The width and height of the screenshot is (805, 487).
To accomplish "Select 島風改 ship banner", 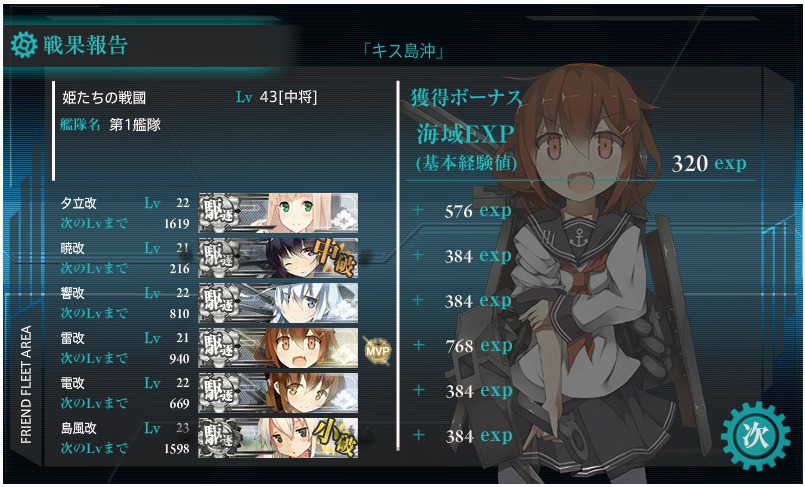I will (278, 438).
